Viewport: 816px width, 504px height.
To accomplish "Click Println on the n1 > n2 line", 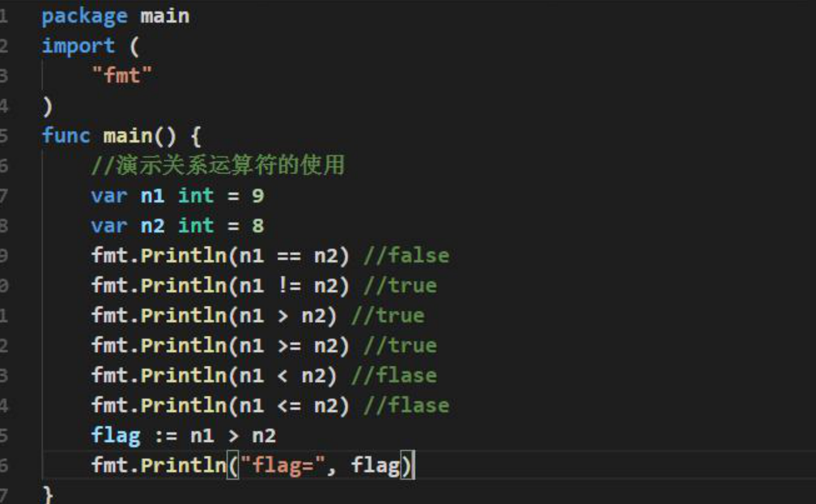I will pyautogui.click(x=184, y=316).
